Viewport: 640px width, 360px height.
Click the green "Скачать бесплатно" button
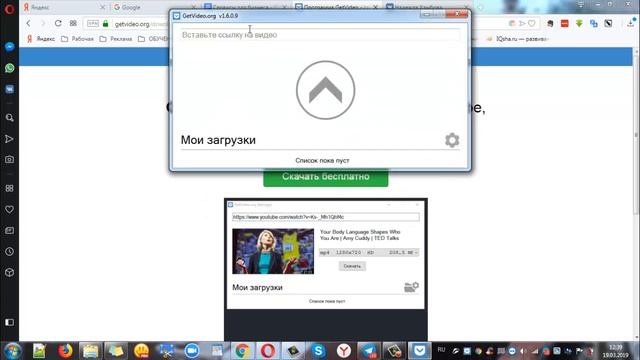tap(325, 177)
